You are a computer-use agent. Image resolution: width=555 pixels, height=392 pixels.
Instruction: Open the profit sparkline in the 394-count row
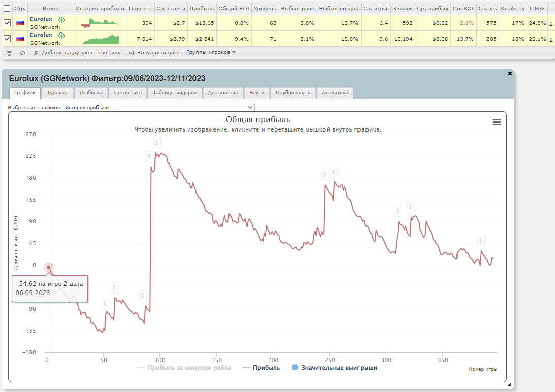100,23
